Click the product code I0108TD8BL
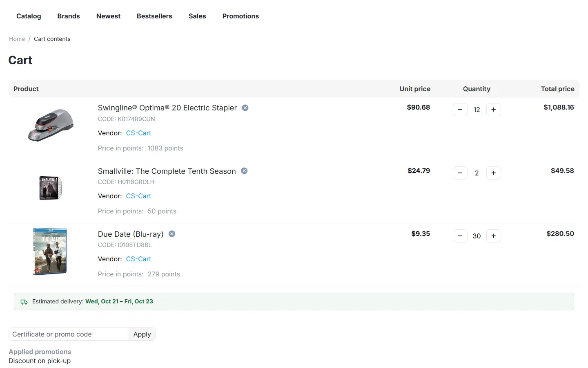 [x=135, y=245]
